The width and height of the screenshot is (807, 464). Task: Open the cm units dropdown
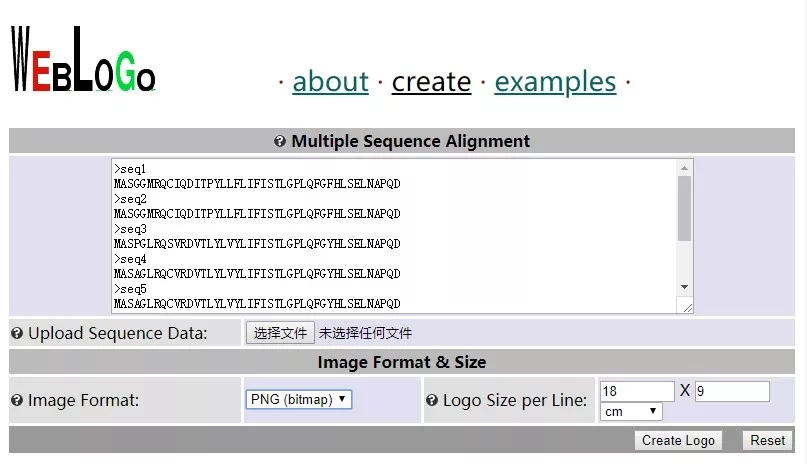(631, 412)
